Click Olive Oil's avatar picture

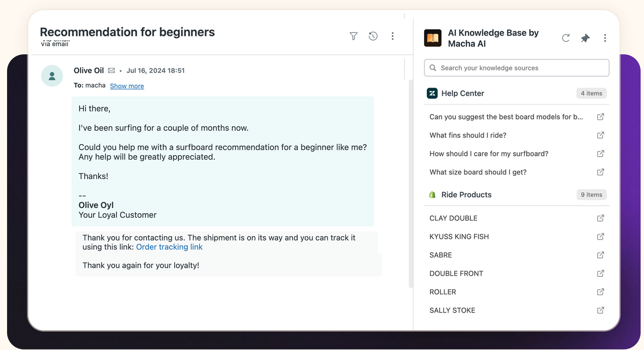pyautogui.click(x=52, y=75)
